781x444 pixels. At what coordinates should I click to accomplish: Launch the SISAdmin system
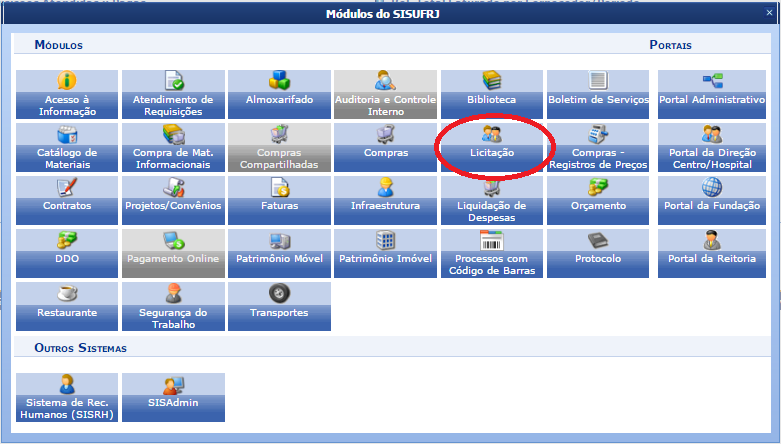pyautogui.click(x=173, y=397)
